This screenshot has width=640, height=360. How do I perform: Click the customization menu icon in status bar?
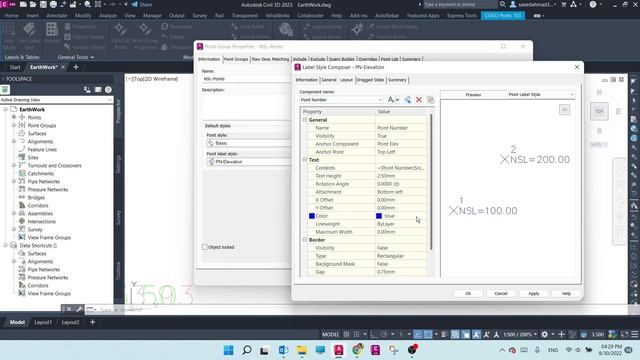635,334
